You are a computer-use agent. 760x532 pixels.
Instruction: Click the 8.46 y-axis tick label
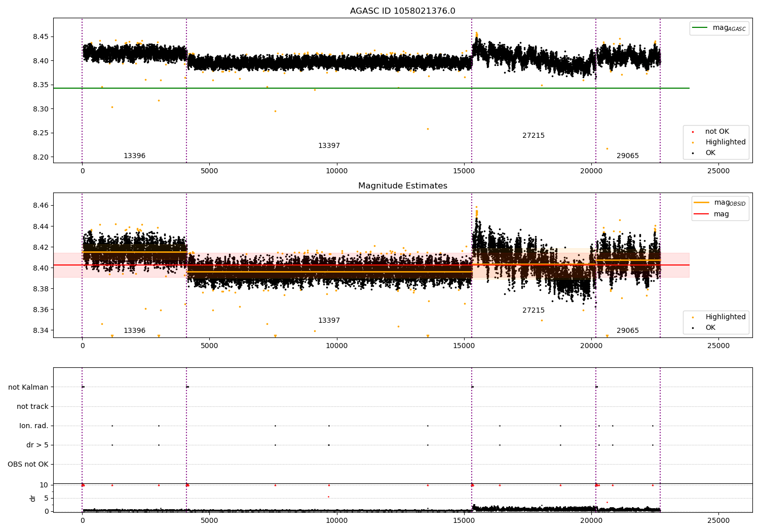pos(40,206)
